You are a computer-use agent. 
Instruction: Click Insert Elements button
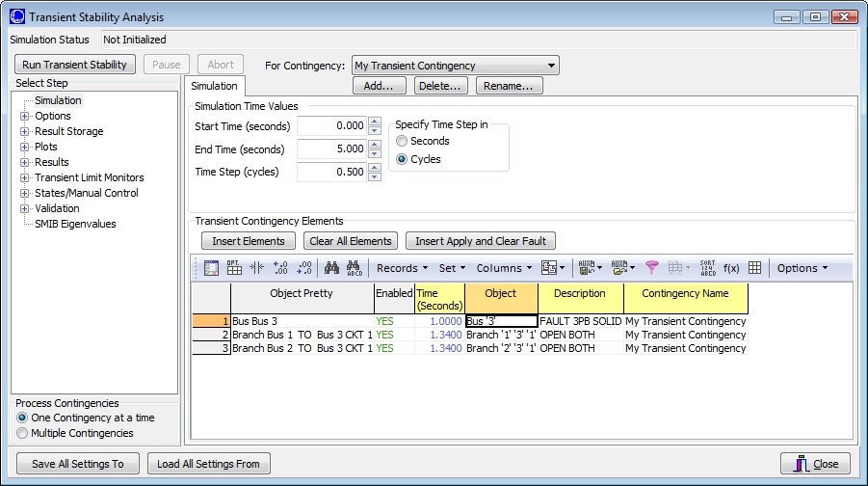pyautogui.click(x=249, y=241)
